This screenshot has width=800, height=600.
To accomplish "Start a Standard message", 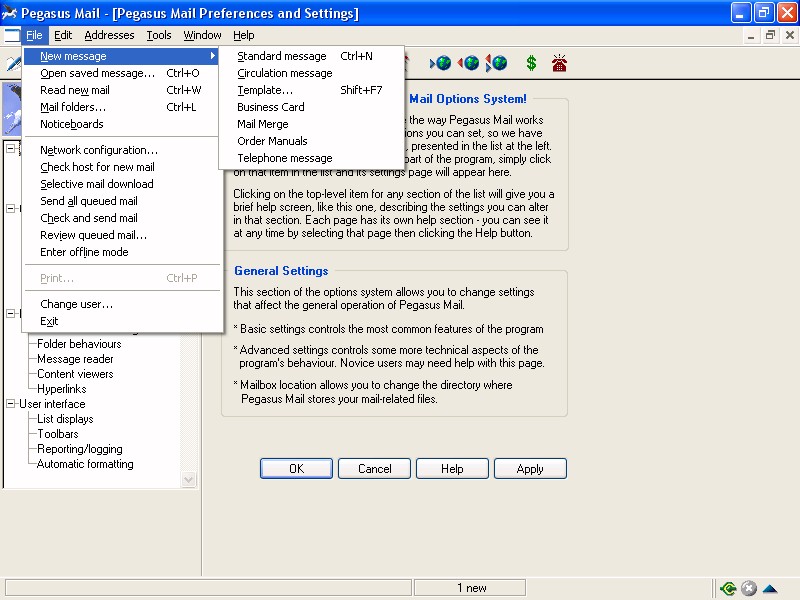I will 311,56.
